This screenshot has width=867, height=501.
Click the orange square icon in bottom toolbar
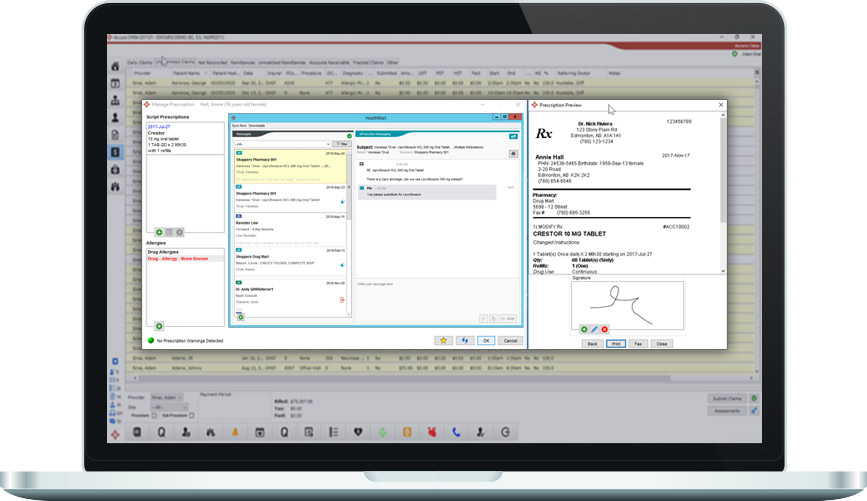(x=407, y=432)
